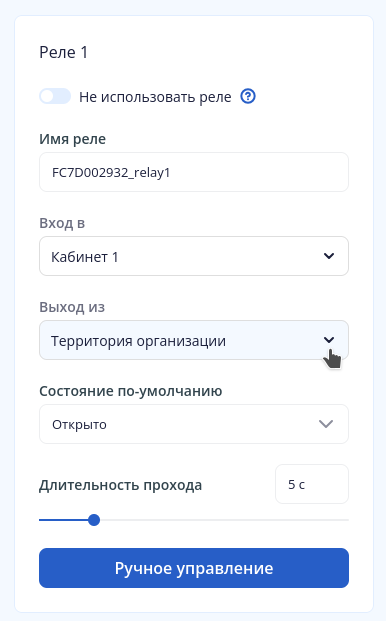Click the 'Выход из' label
The height and width of the screenshot is (627, 386).
[72, 307]
